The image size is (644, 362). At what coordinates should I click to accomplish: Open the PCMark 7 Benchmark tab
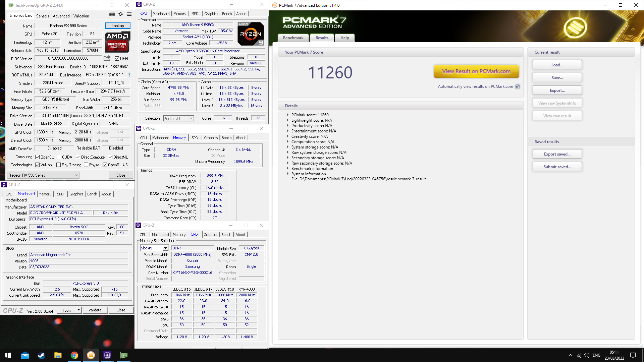(x=293, y=38)
